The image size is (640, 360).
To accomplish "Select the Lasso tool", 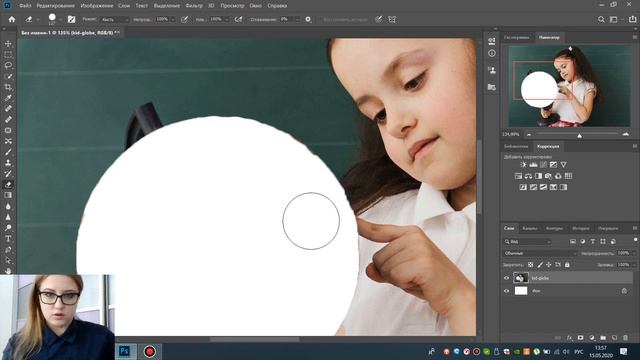I will [x=8, y=65].
